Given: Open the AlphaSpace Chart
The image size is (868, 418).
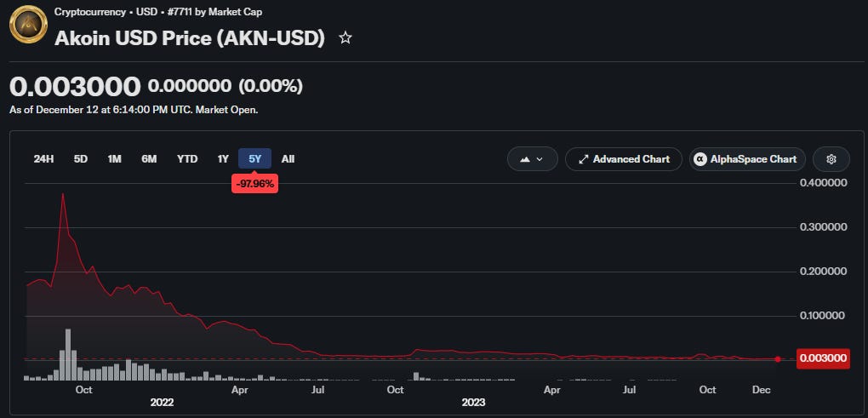Looking at the screenshot, I should pyautogui.click(x=747, y=159).
